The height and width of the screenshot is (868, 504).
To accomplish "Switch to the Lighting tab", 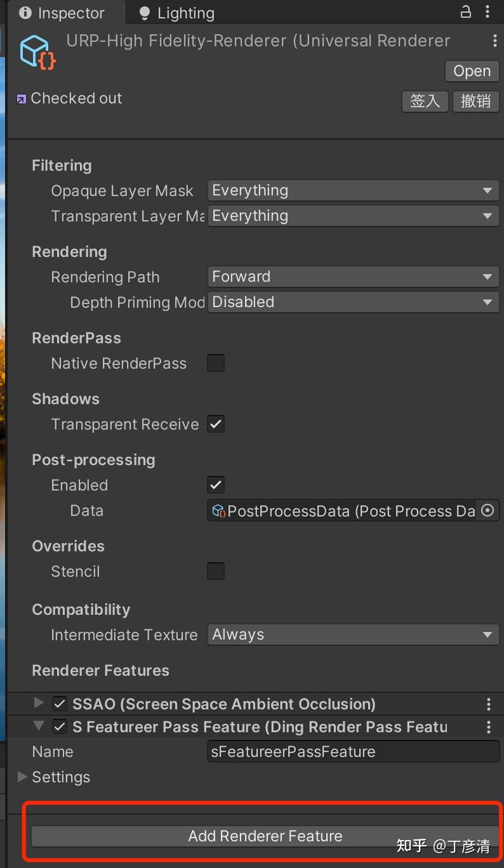I will 184,11.
